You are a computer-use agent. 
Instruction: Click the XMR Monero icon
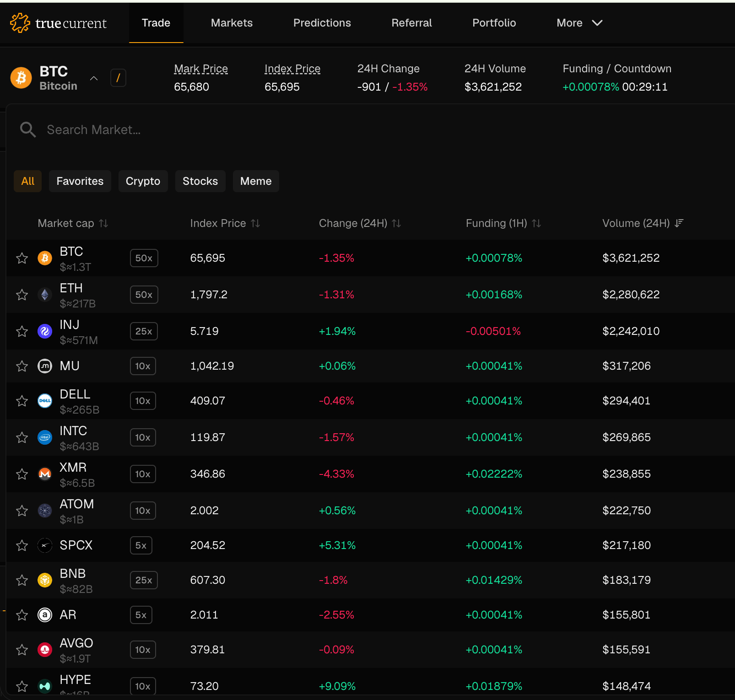tap(45, 474)
